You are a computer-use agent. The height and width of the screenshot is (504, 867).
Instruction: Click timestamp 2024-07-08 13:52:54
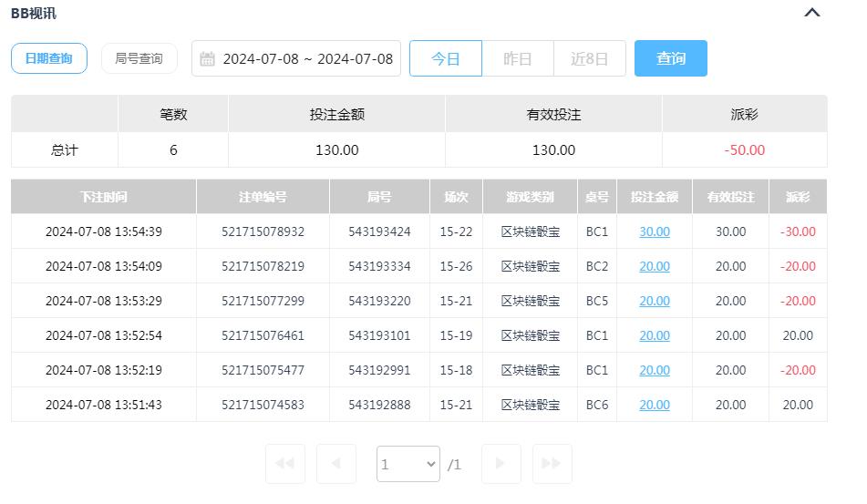(104, 335)
